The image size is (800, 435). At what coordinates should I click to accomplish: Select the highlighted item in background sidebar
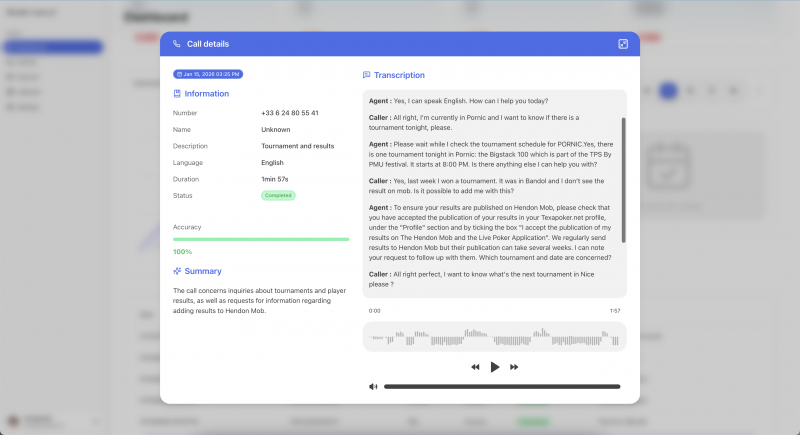(53, 47)
